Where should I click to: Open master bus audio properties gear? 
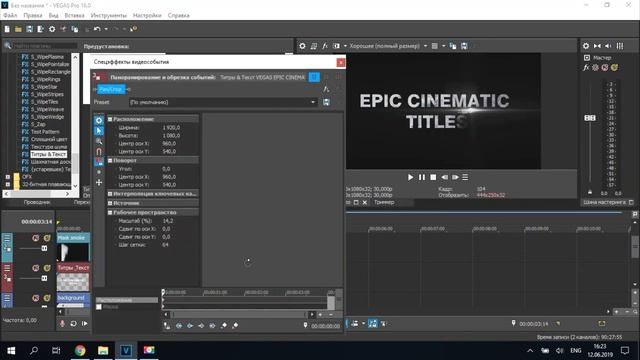point(586,46)
